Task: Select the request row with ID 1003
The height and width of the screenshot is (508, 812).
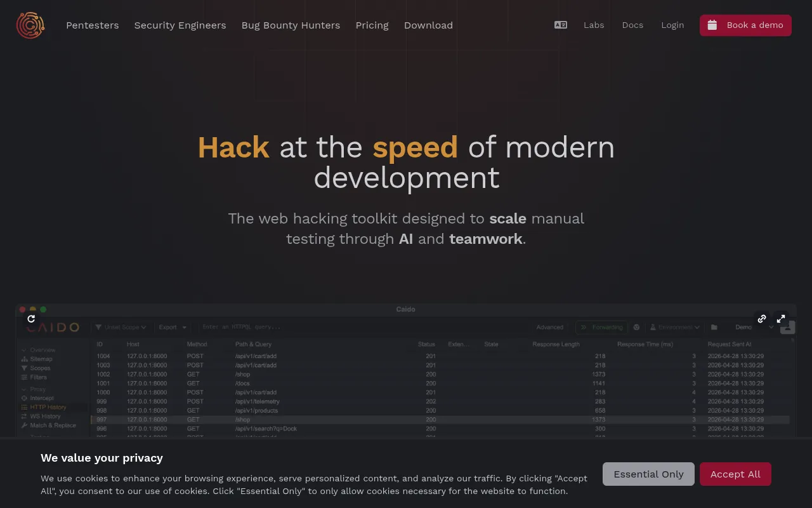Action: (x=441, y=365)
